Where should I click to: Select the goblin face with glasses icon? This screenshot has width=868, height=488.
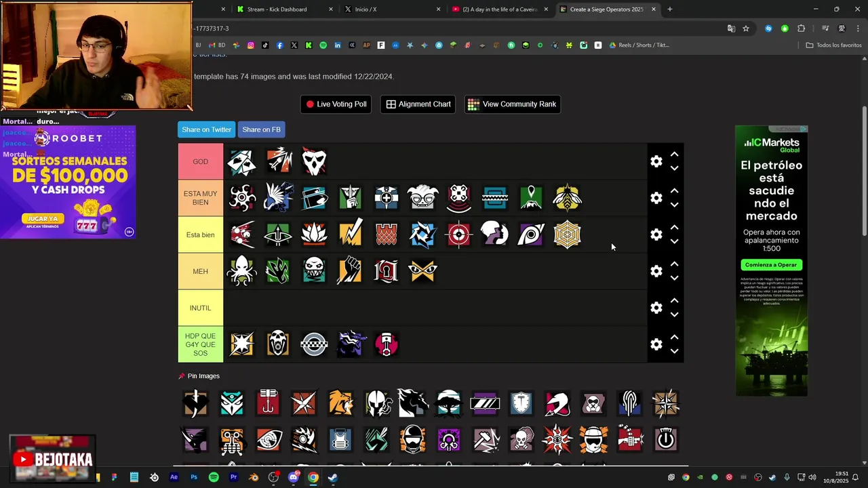click(422, 198)
